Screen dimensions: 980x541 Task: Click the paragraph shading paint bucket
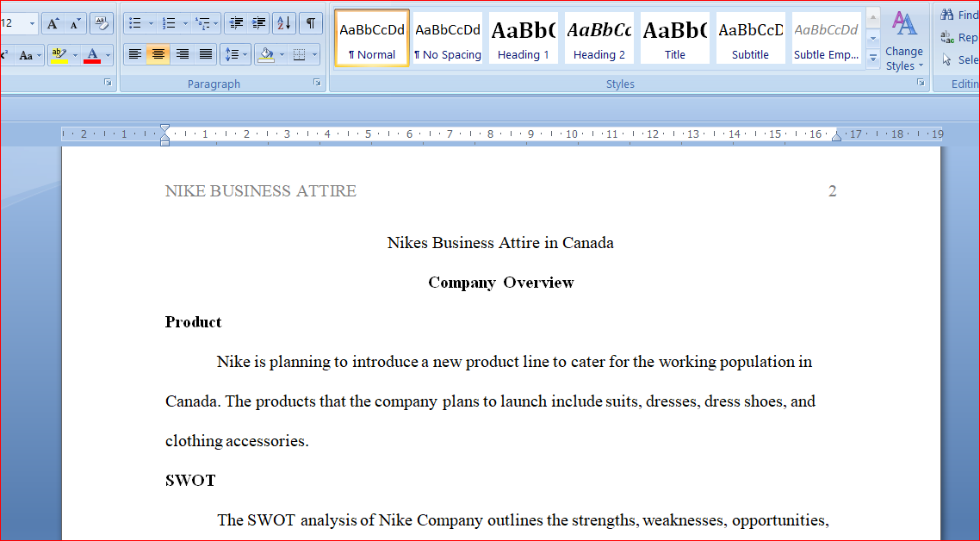click(x=266, y=55)
